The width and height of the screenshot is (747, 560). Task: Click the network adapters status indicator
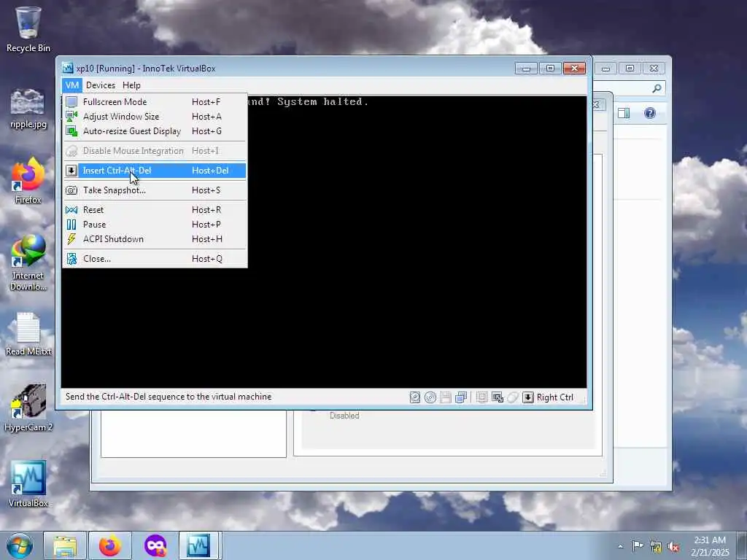[x=461, y=397]
